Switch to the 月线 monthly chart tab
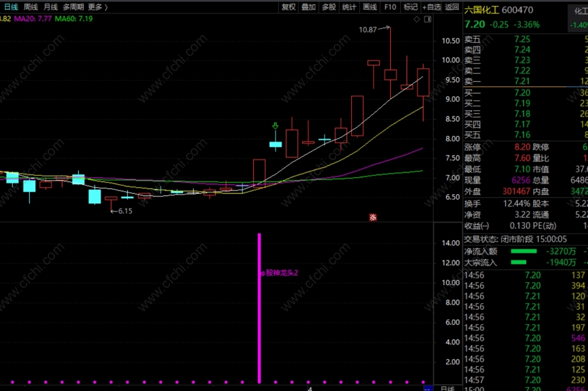The width and height of the screenshot is (588, 391). tap(51, 7)
